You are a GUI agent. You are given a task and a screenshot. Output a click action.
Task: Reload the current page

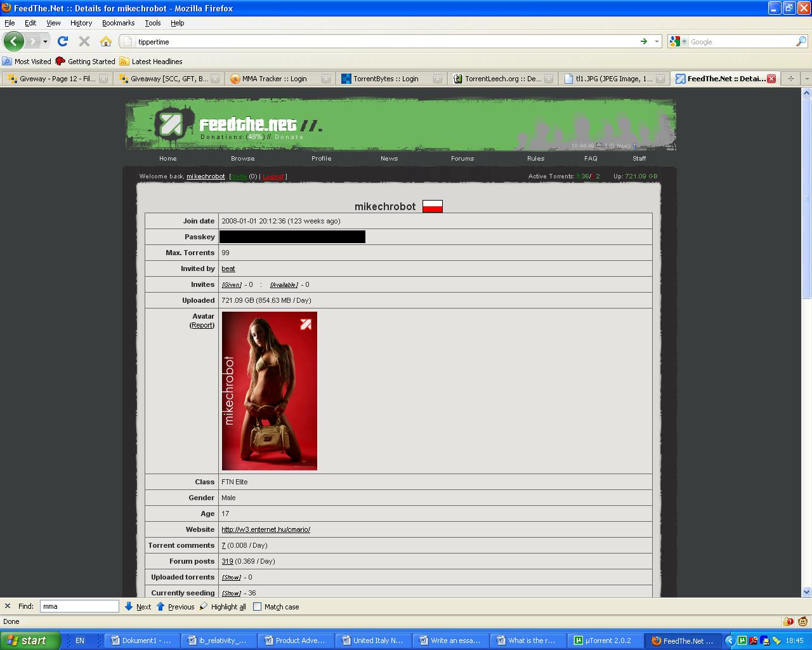coord(62,41)
